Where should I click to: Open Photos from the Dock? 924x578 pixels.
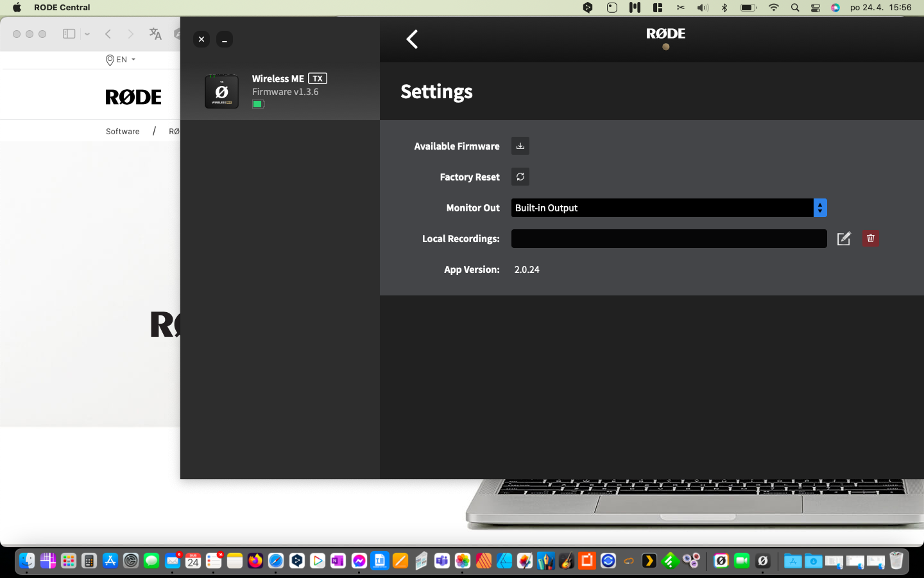[463, 561]
